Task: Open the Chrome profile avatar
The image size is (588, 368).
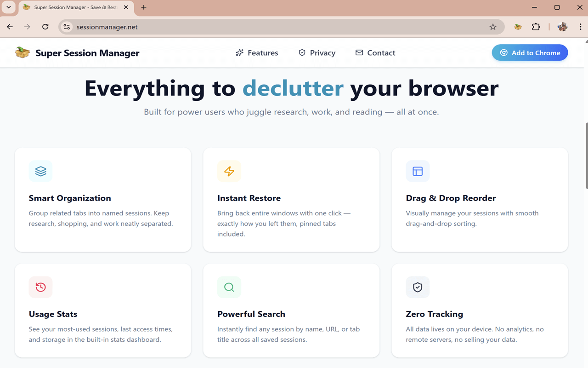Action: 562,27
